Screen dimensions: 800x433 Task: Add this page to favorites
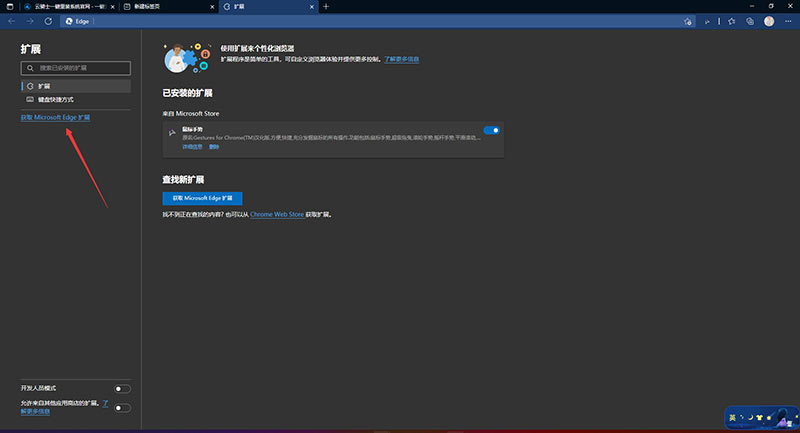[688, 21]
